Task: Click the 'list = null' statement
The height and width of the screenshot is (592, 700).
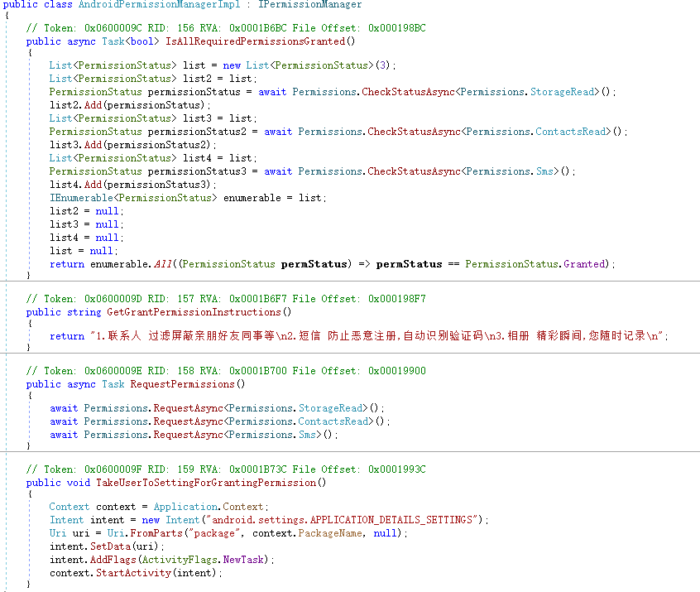Action: (84, 251)
